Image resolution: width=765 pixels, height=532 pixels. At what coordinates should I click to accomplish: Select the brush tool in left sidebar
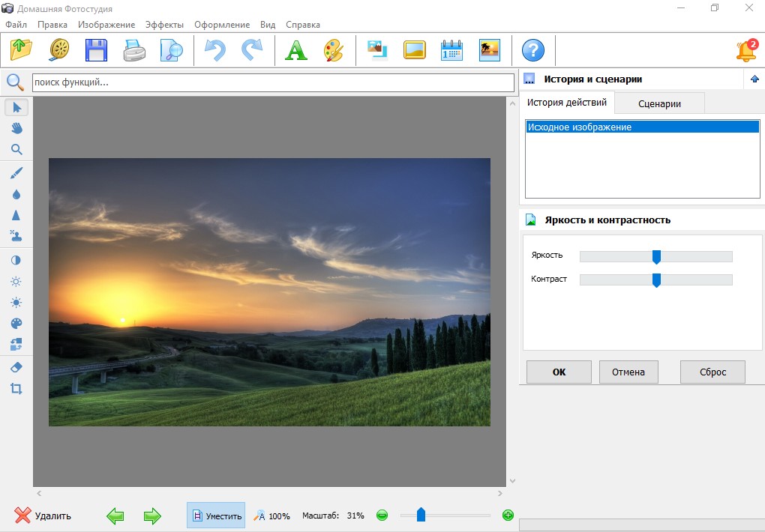[16, 172]
